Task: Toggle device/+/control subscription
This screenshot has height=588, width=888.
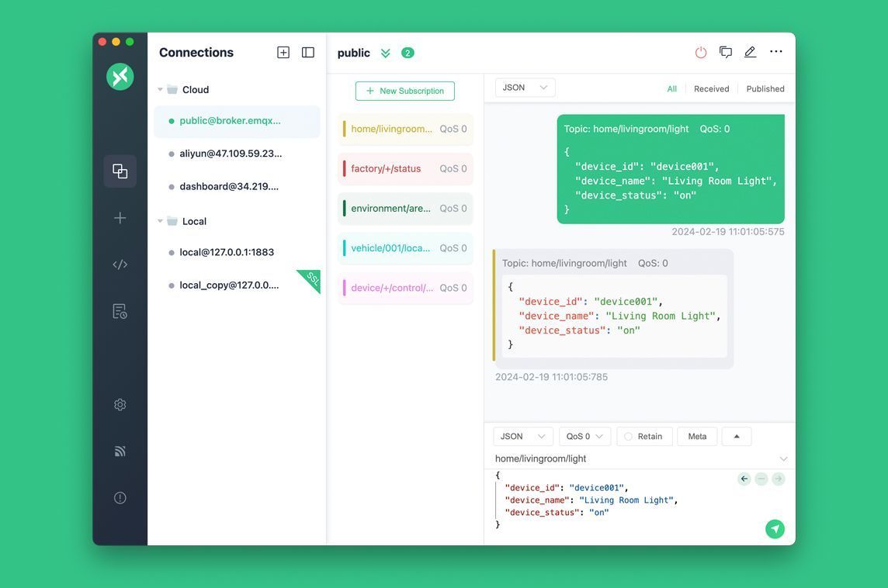Action: coord(405,288)
